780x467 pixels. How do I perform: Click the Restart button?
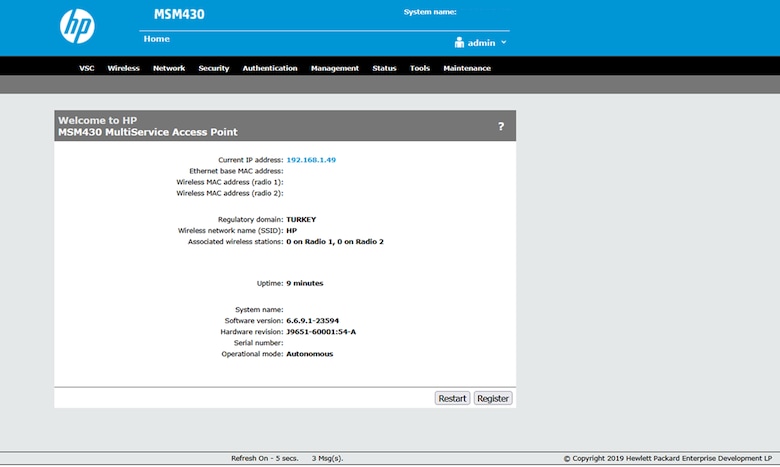point(452,398)
